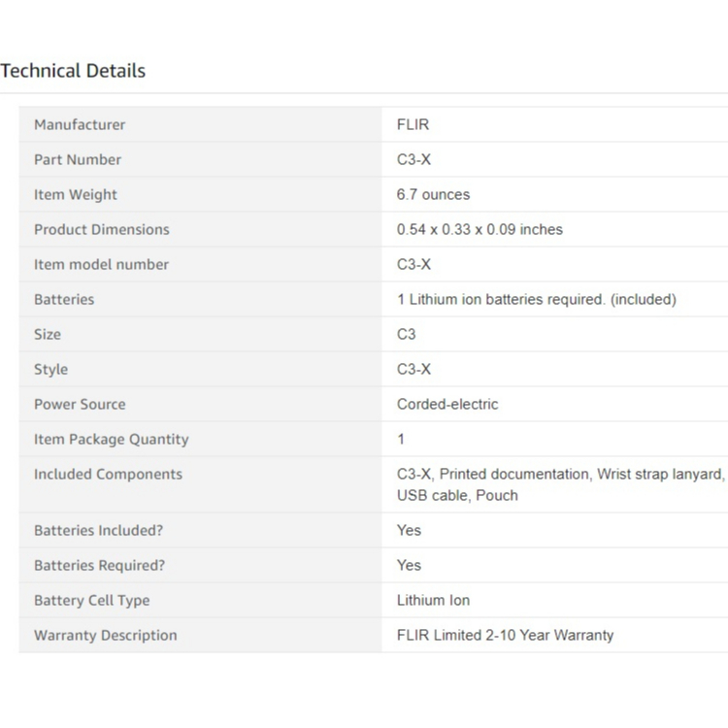Viewport: 728px width, 728px height.
Task: Select the included components list text
Action: pos(560,484)
